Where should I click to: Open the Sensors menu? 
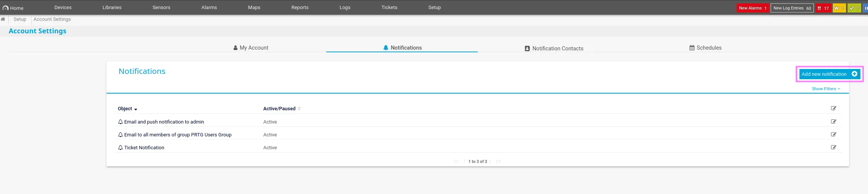pos(161,8)
